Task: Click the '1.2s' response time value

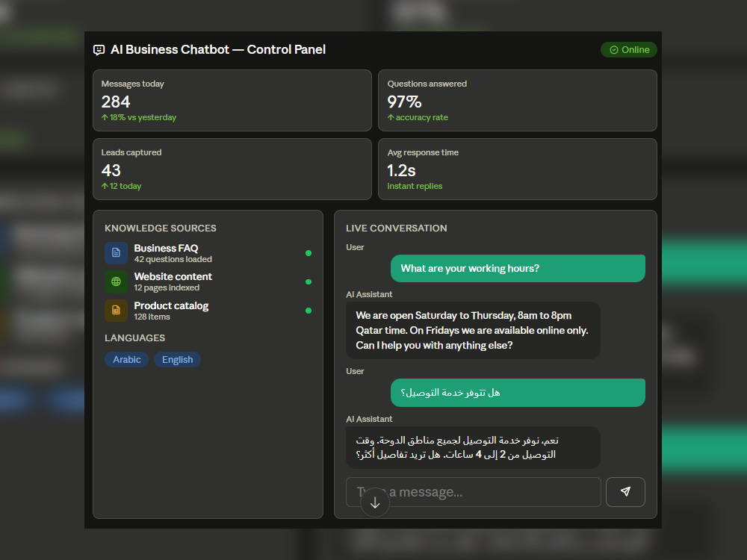Action: click(401, 170)
